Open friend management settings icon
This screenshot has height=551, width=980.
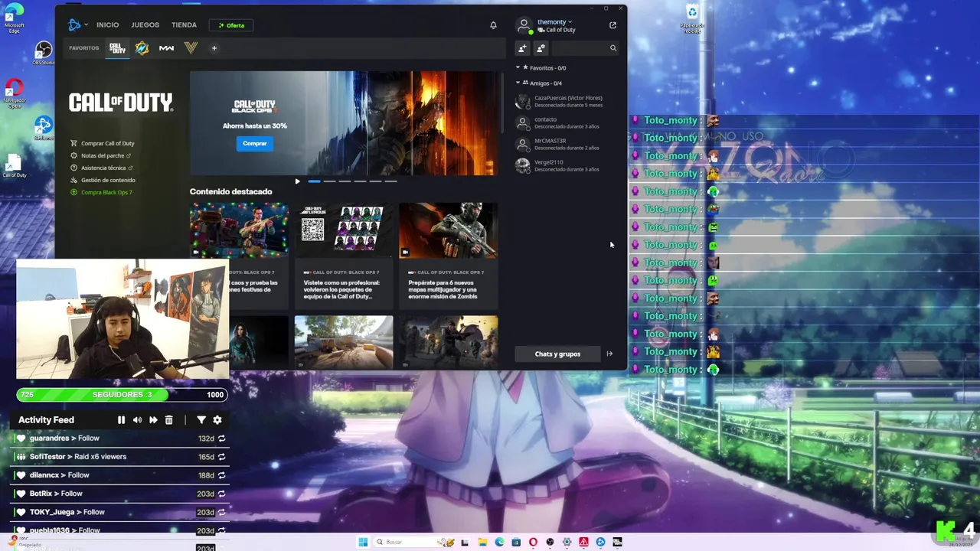pyautogui.click(x=541, y=48)
